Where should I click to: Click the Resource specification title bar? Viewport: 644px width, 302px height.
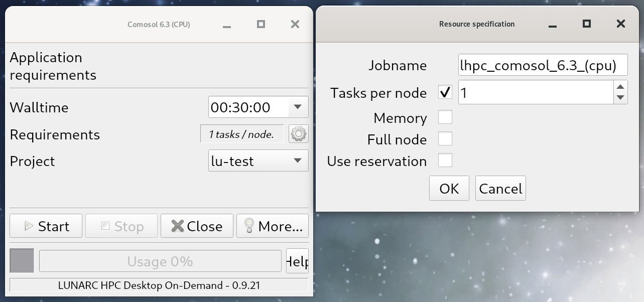[x=477, y=24]
